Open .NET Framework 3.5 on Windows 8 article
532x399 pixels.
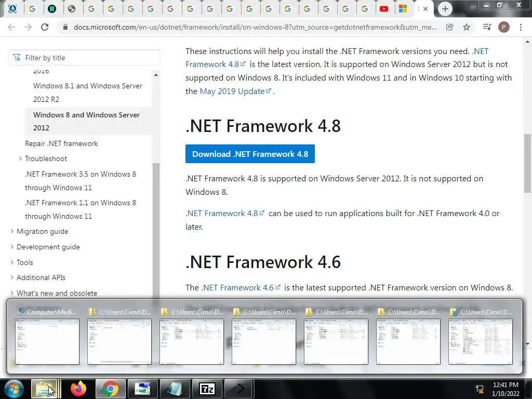pyautogui.click(x=81, y=180)
